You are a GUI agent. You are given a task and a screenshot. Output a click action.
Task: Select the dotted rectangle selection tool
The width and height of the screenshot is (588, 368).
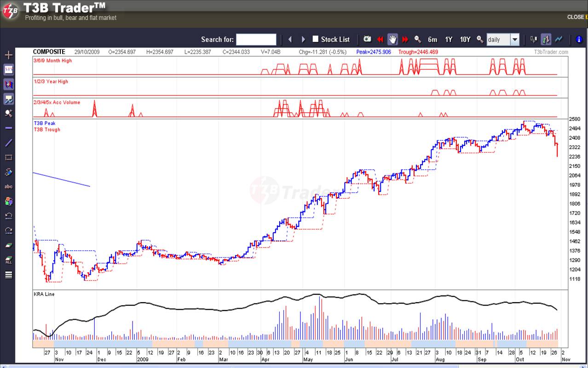pyautogui.click(x=8, y=157)
